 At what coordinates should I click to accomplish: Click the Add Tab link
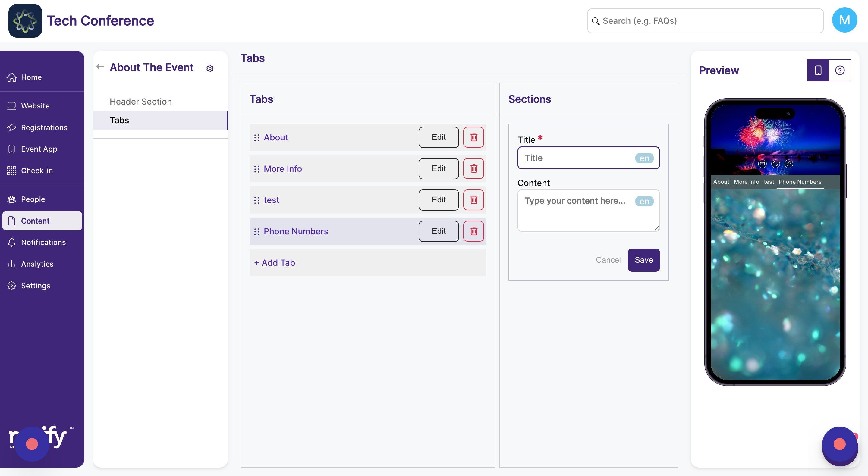[275, 263]
